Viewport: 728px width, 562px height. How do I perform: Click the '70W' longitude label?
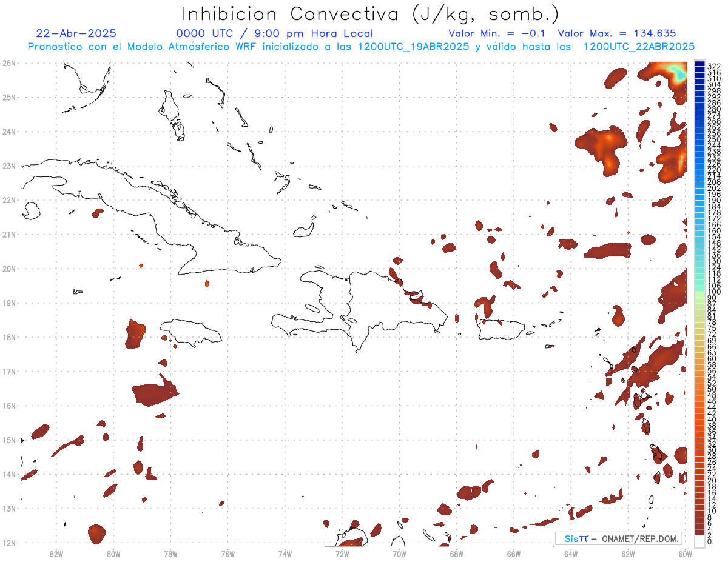pyautogui.click(x=399, y=554)
